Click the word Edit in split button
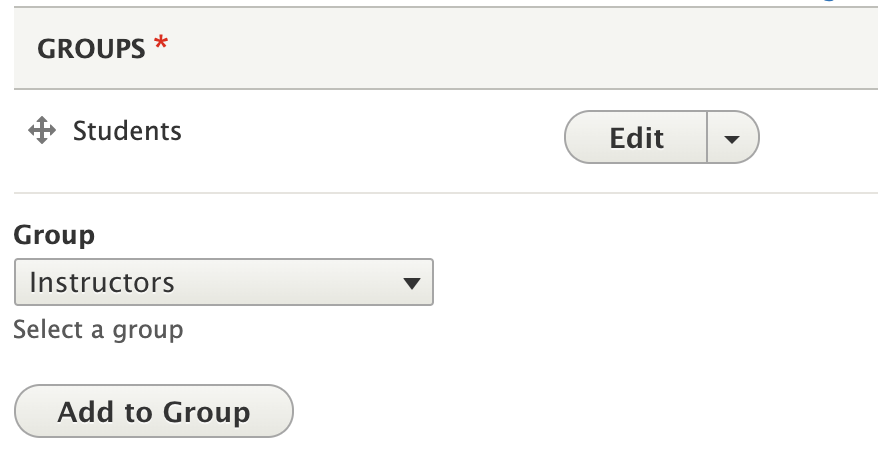 637,138
